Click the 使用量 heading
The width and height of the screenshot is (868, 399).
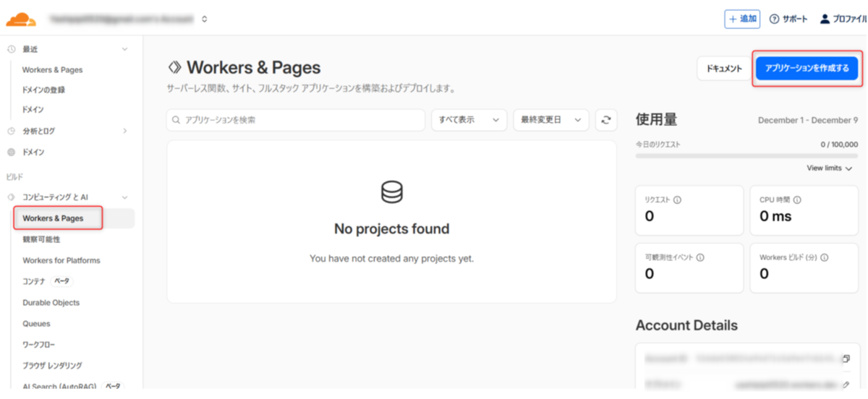pos(656,119)
